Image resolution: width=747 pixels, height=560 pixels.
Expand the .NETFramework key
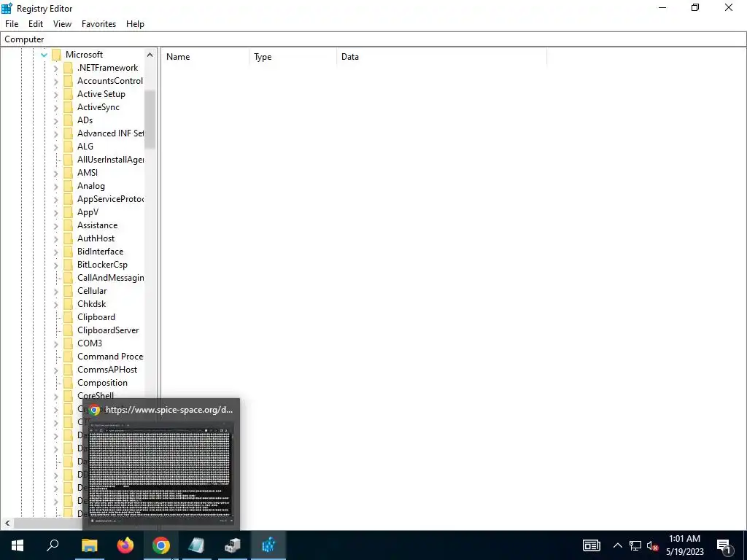pyautogui.click(x=55, y=68)
